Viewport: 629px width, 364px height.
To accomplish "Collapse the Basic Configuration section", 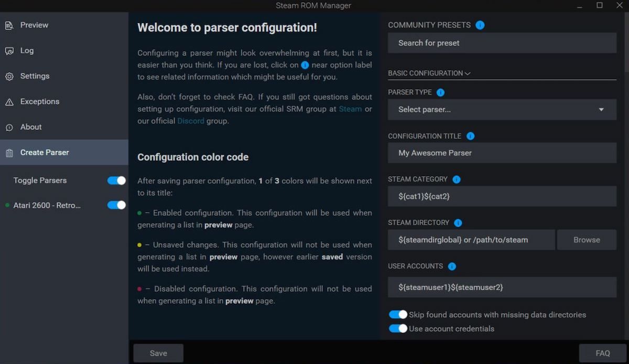I will point(467,73).
